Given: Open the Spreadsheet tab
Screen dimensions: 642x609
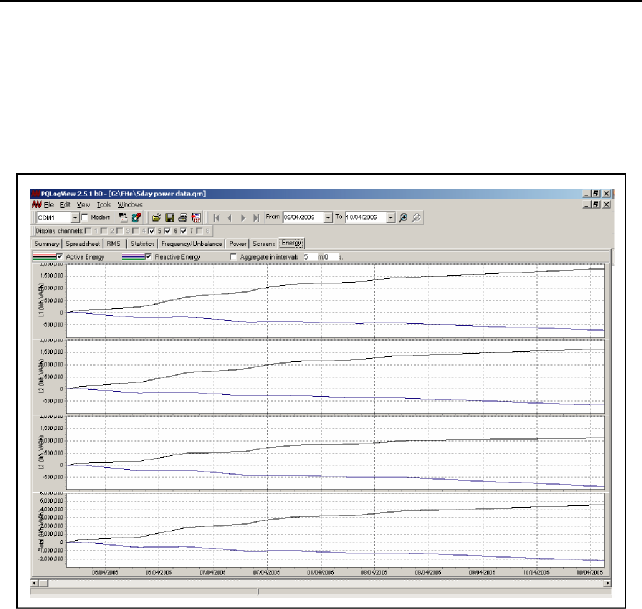Looking at the screenshot, I should click(85, 243).
